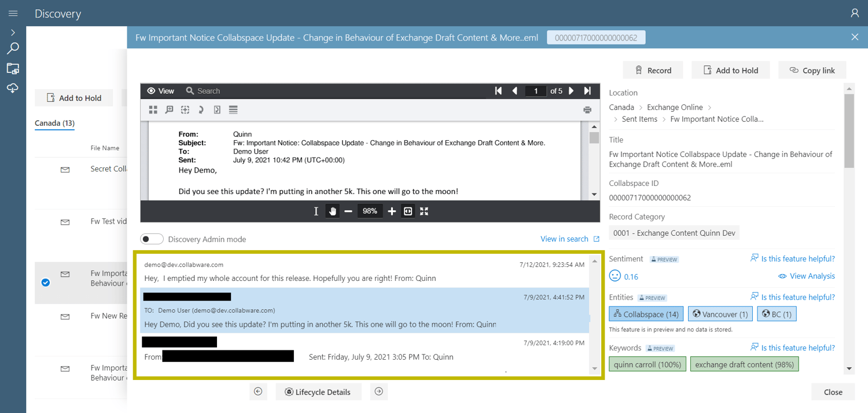Deselect the checked Fw Important email

[45, 283]
